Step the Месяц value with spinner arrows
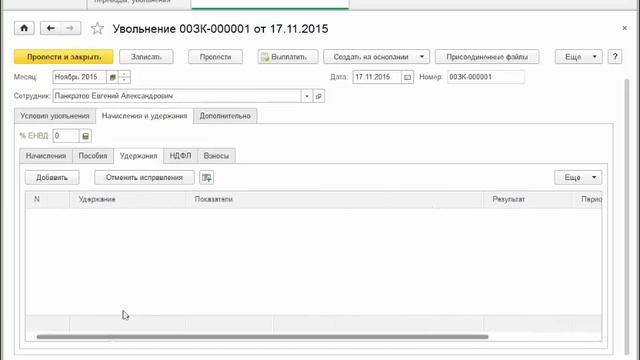640x360 pixels. (x=124, y=77)
